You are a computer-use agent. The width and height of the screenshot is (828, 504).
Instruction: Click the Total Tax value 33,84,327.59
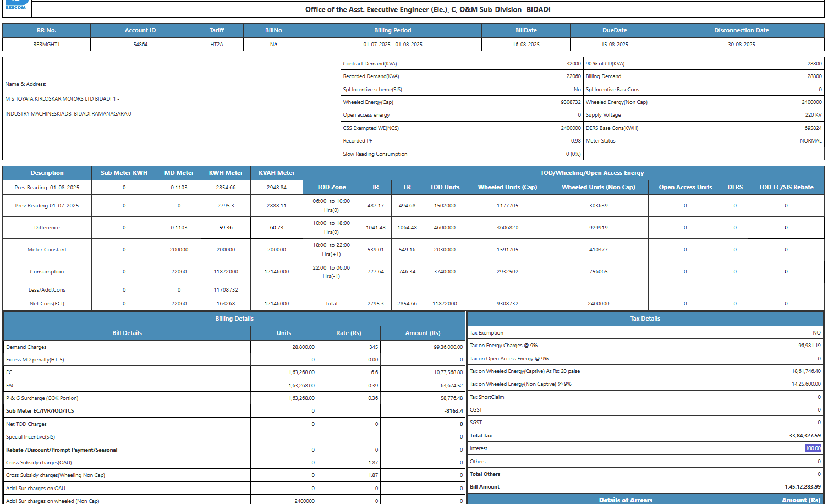coord(804,436)
